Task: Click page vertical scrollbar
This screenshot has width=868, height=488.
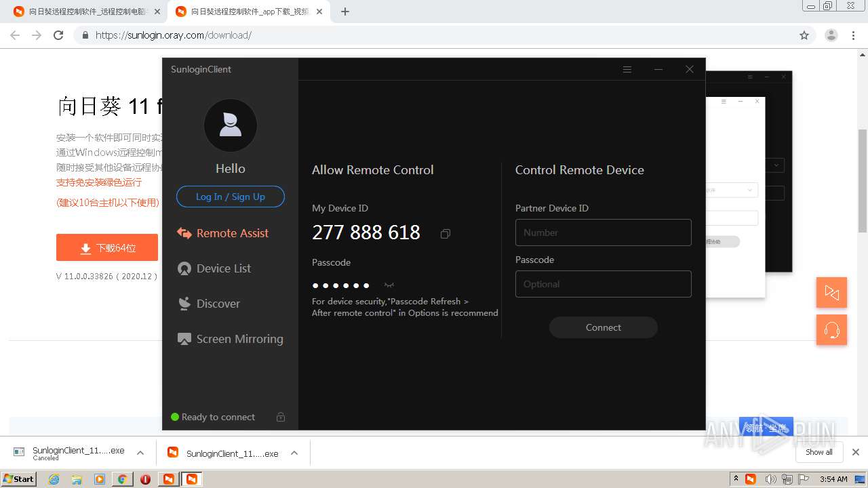Action: click(863, 180)
